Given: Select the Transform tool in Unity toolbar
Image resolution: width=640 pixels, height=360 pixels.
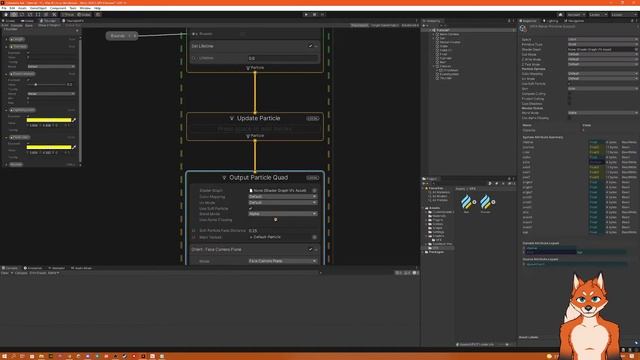Looking at the screenshot, I should 46,14.
